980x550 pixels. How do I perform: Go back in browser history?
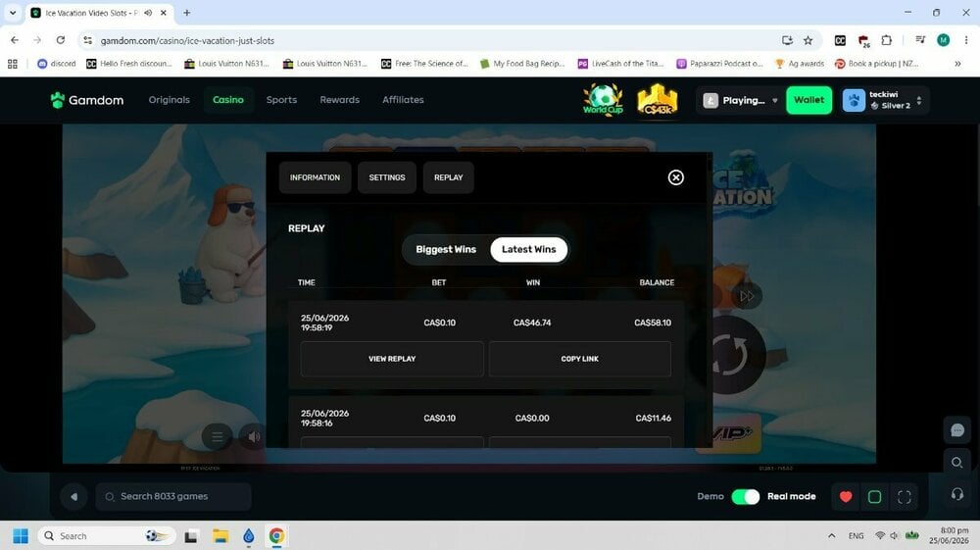15,40
